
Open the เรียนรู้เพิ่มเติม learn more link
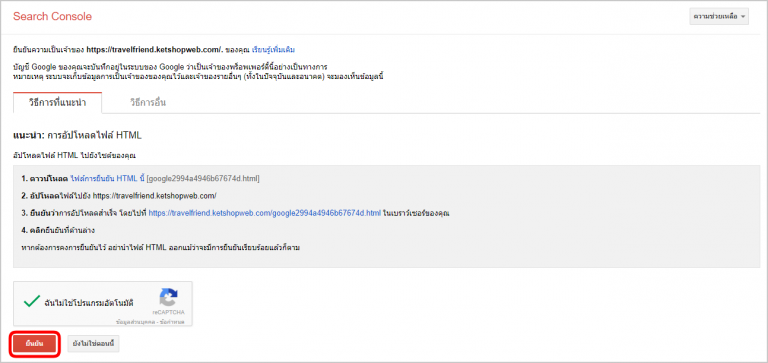(273, 49)
